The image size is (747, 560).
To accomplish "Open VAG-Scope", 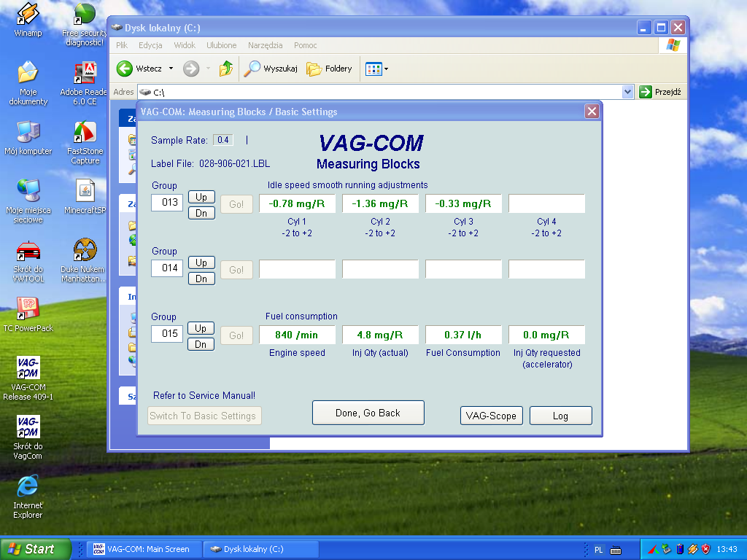I will 491,416.
